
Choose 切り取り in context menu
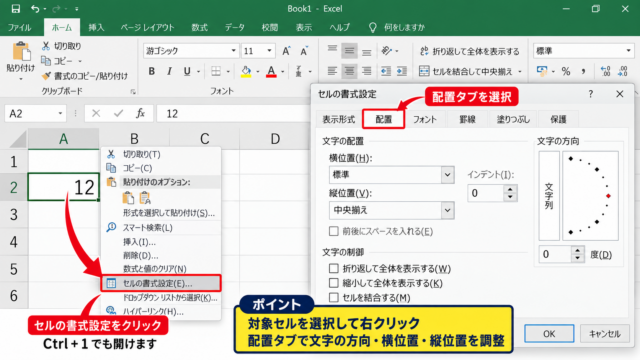(161, 154)
